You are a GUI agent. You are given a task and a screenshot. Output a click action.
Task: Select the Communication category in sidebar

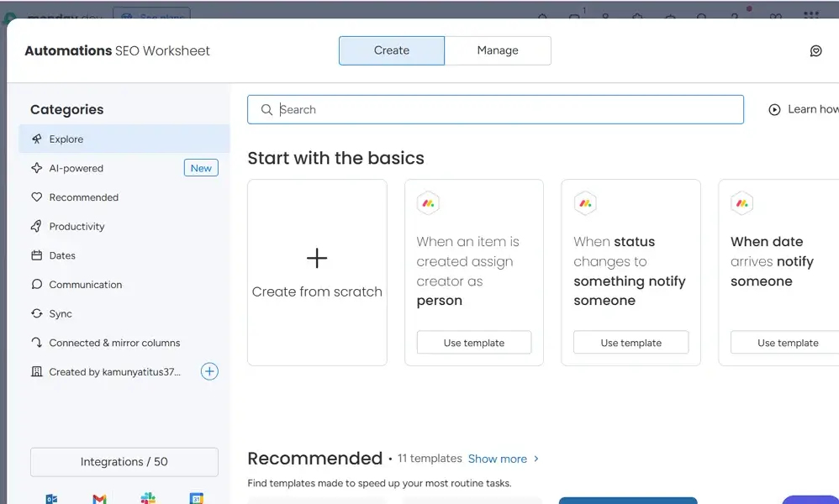84,284
